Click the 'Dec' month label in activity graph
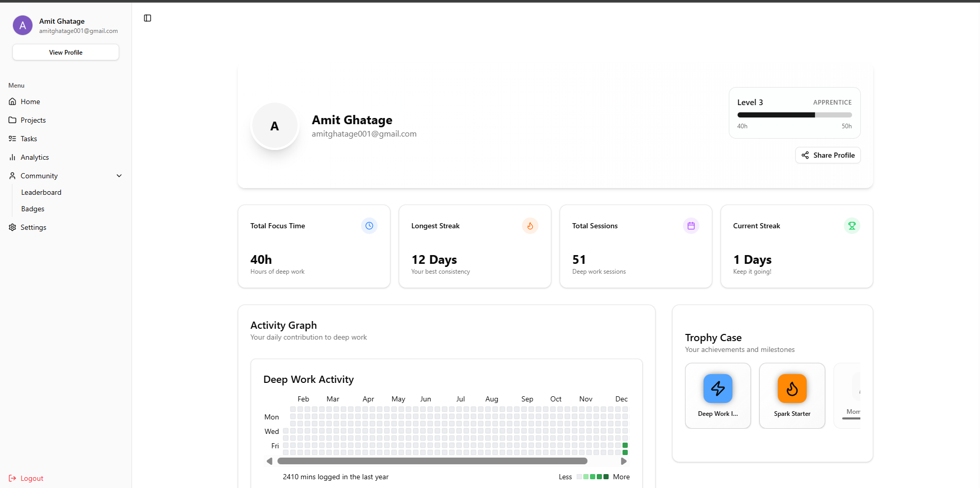 (x=622, y=399)
